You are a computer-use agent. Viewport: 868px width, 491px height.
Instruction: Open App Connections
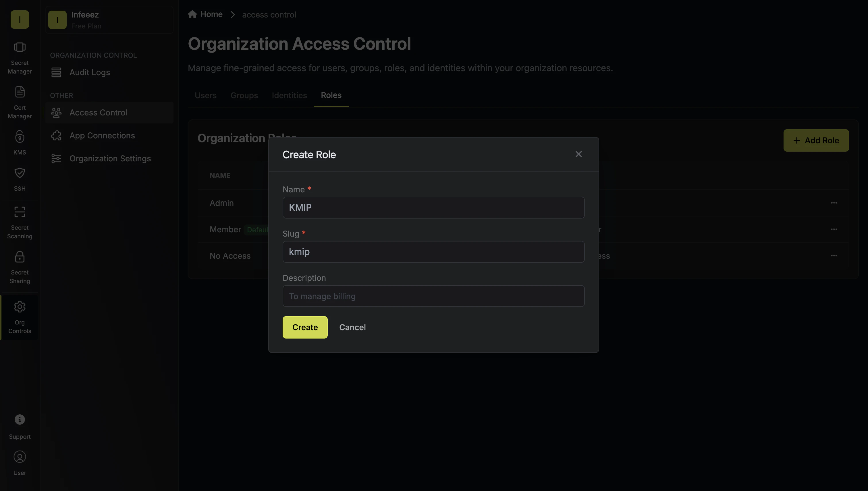click(109, 136)
